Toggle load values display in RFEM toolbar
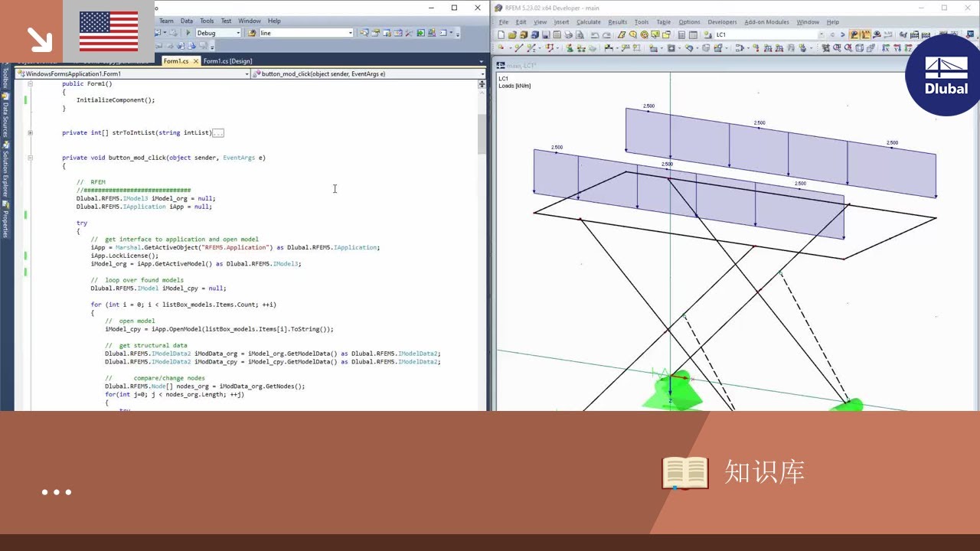The height and width of the screenshot is (551, 980). tap(865, 34)
